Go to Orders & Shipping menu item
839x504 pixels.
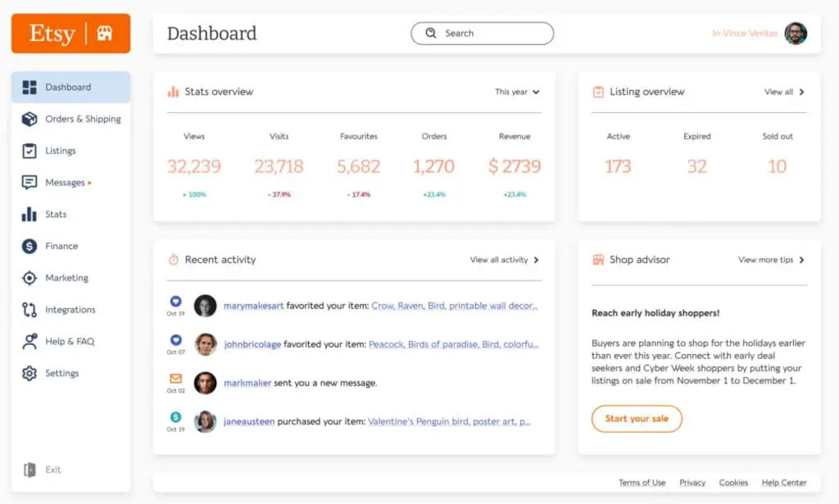point(71,119)
